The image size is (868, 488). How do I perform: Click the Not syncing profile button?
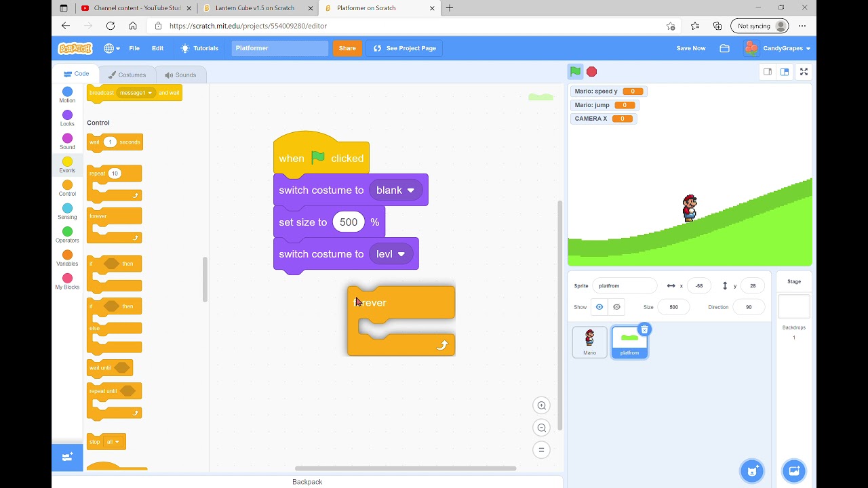[759, 26]
